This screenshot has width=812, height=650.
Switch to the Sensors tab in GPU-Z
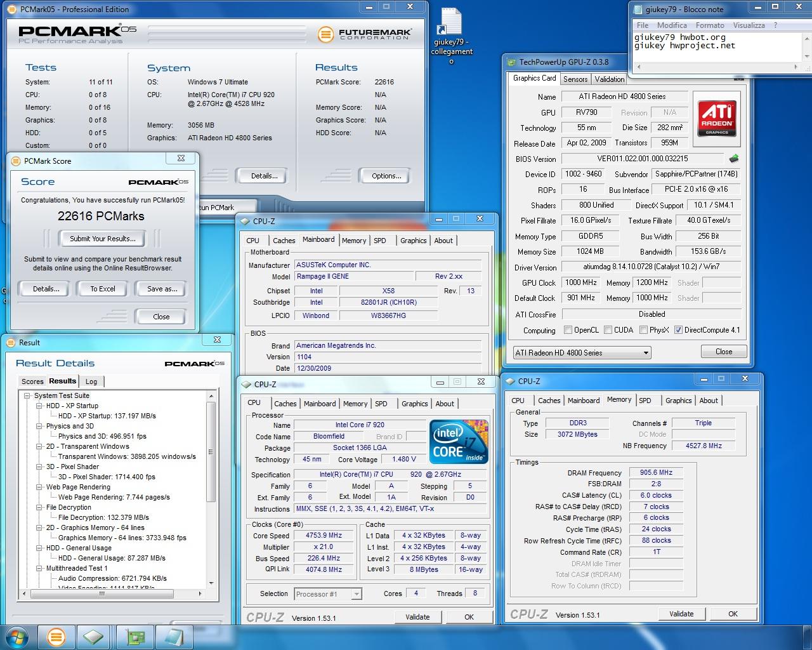pos(575,79)
